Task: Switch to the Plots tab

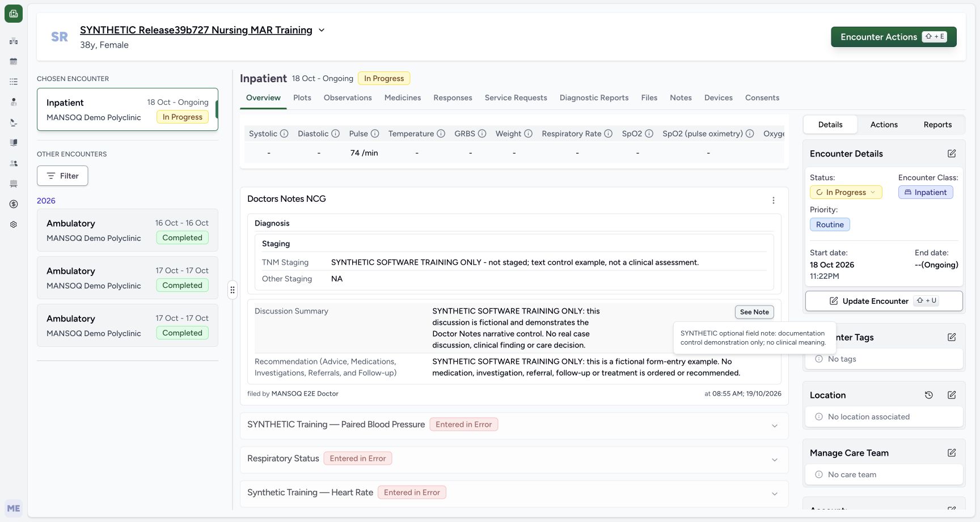Action: coord(302,97)
